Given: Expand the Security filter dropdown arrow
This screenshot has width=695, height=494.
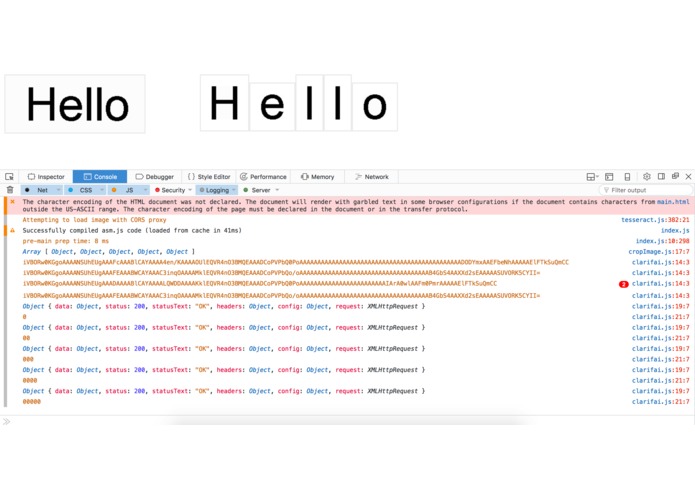Looking at the screenshot, I should pos(190,190).
